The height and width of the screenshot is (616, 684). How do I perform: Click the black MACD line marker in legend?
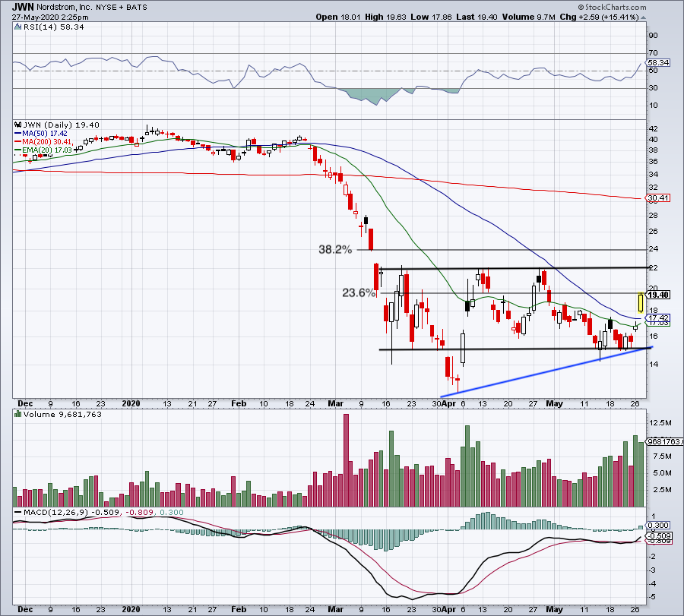18,512
